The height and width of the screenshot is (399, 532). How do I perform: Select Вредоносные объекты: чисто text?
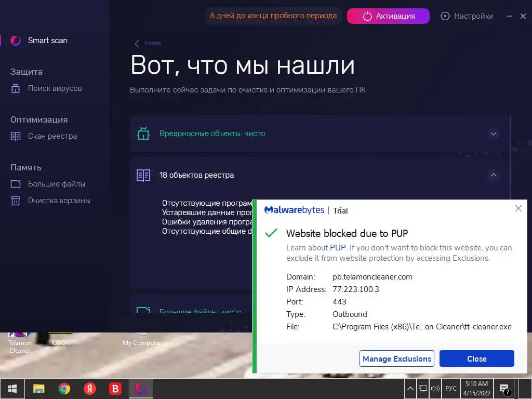tap(212, 134)
